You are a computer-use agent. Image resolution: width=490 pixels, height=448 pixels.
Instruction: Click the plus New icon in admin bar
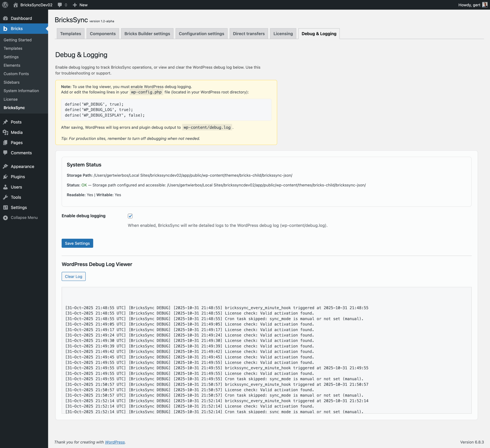[75, 5]
